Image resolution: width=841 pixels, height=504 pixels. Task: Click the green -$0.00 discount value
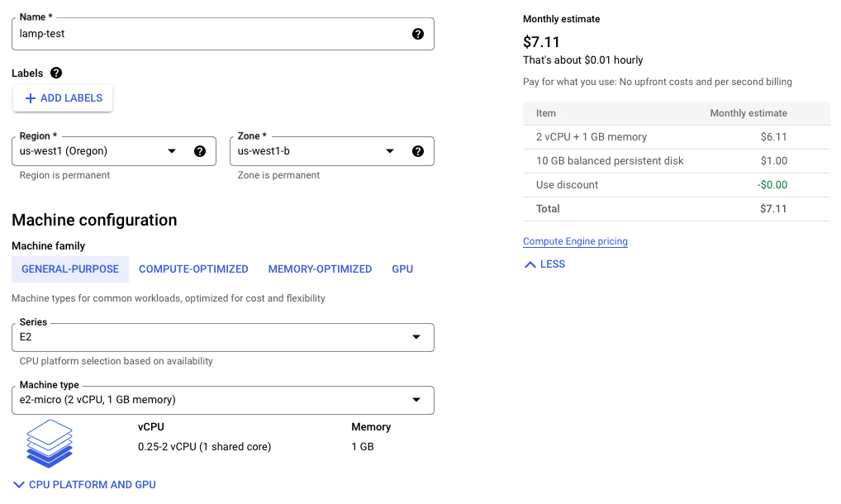coord(772,185)
